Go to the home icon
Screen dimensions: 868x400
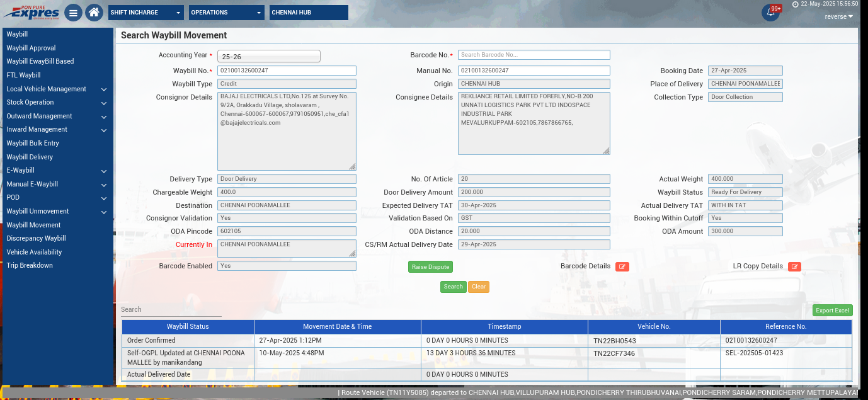pyautogui.click(x=94, y=13)
